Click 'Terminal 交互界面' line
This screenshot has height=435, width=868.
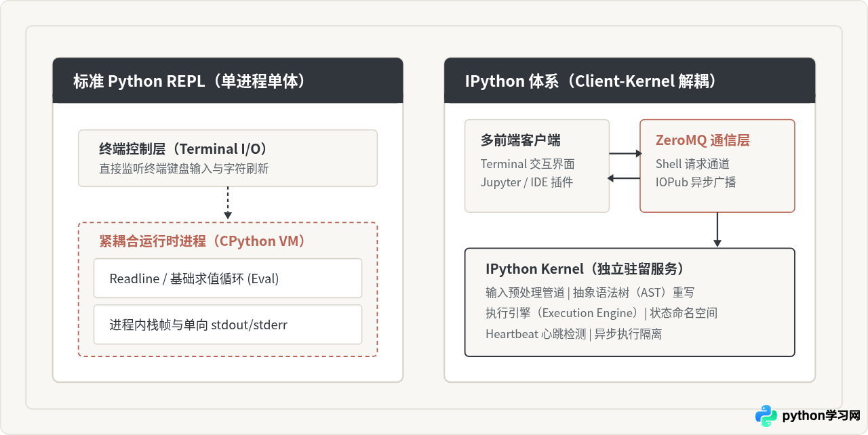528,164
